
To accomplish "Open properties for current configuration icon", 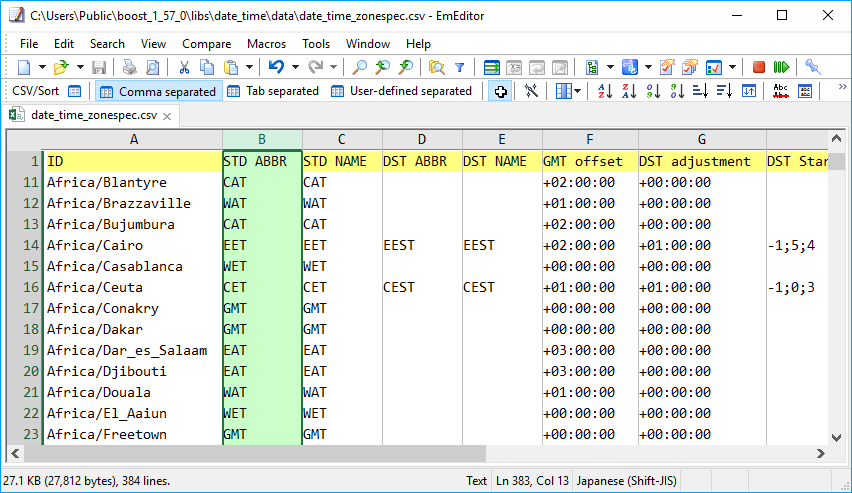I will click(667, 67).
